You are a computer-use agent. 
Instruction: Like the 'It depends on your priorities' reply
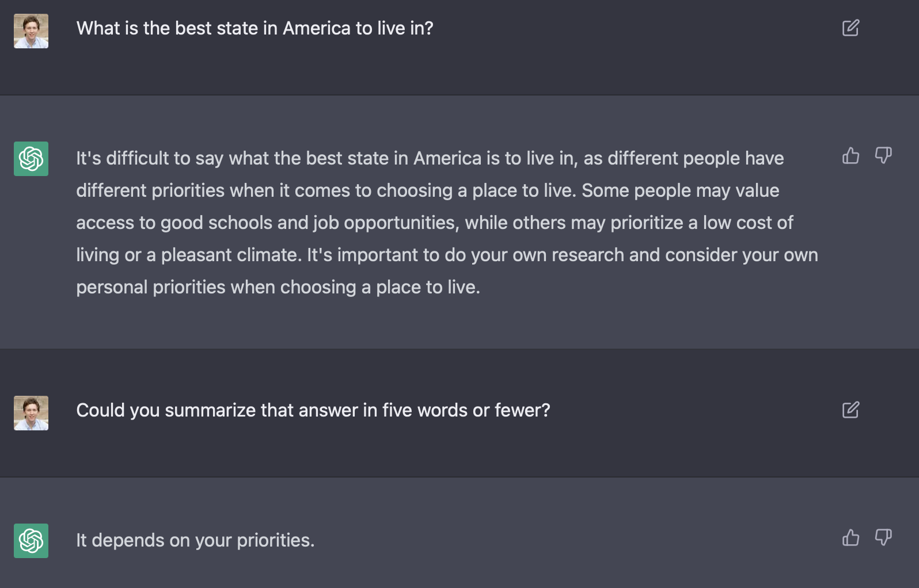pyautogui.click(x=850, y=537)
